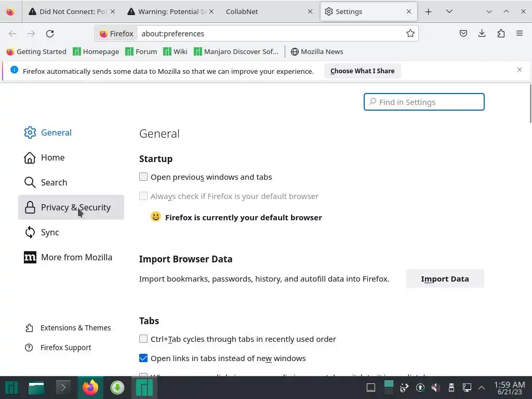
Task: Open the virtual desktop pager in the tray
Action: (x=389, y=388)
